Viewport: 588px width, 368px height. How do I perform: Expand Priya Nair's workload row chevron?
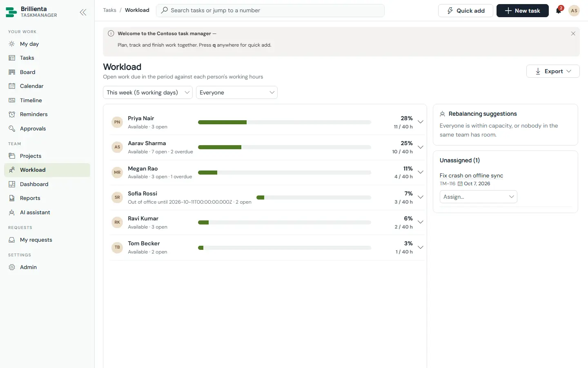420,122
